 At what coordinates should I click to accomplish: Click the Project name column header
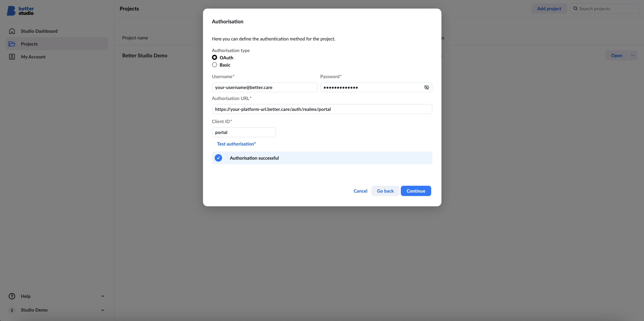pyautogui.click(x=135, y=38)
